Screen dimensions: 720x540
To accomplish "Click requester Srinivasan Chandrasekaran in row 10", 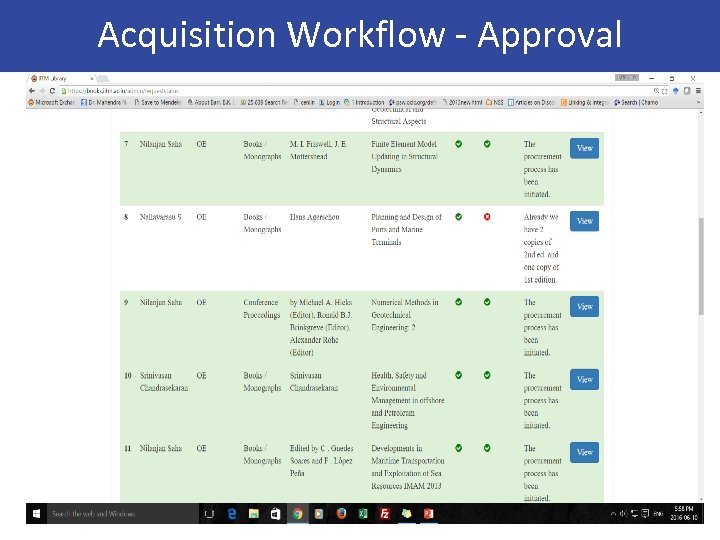I will tap(164, 382).
